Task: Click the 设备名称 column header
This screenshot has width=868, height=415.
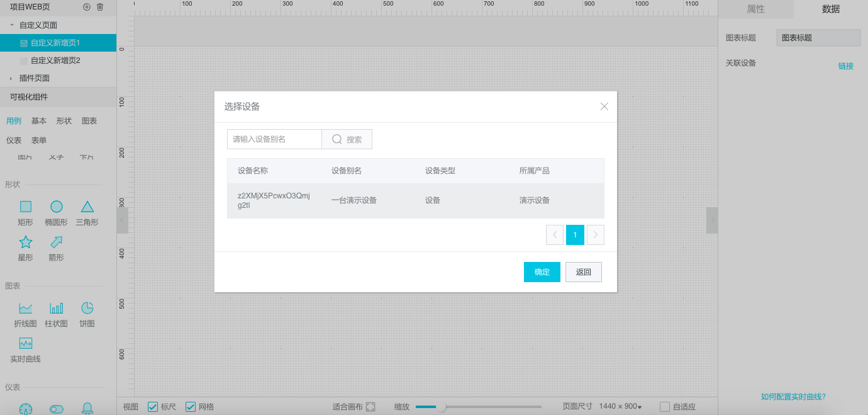Action: [x=253, y=171]
